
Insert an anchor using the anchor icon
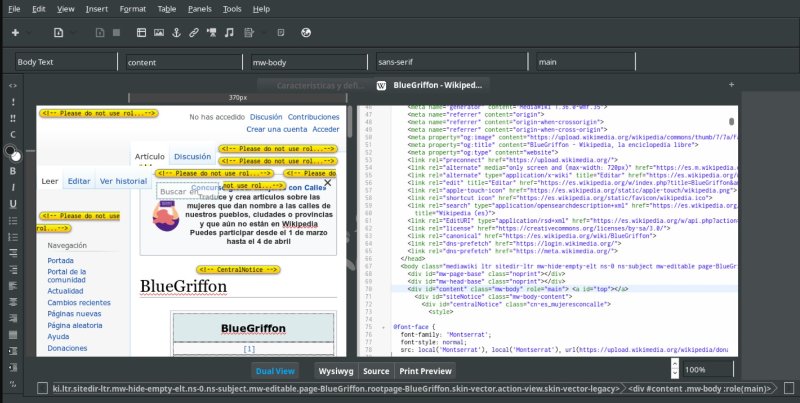click(x=176, y=33)
